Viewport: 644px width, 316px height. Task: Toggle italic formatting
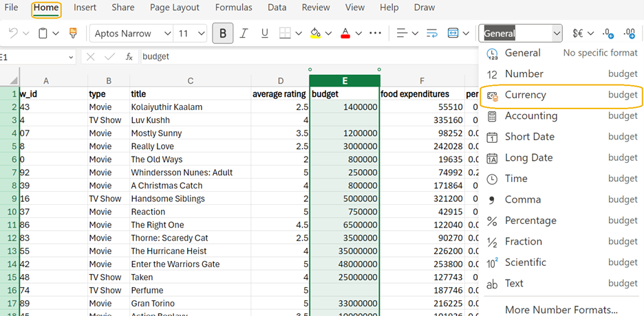coord(243,33)
